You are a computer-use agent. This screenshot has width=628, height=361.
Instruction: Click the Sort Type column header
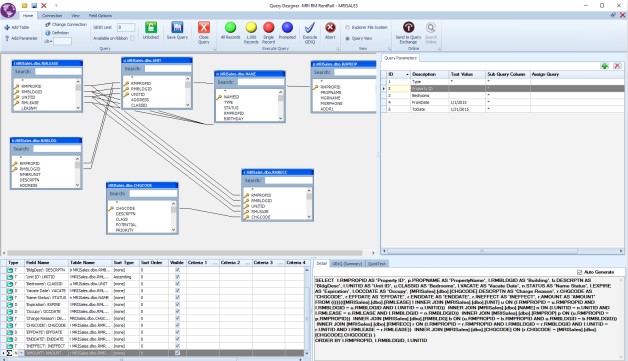(x=125, y=263)
